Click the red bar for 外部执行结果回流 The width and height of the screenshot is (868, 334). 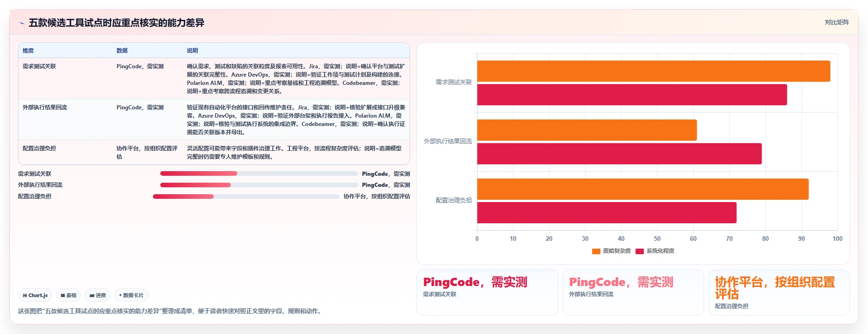pos(619,154)
